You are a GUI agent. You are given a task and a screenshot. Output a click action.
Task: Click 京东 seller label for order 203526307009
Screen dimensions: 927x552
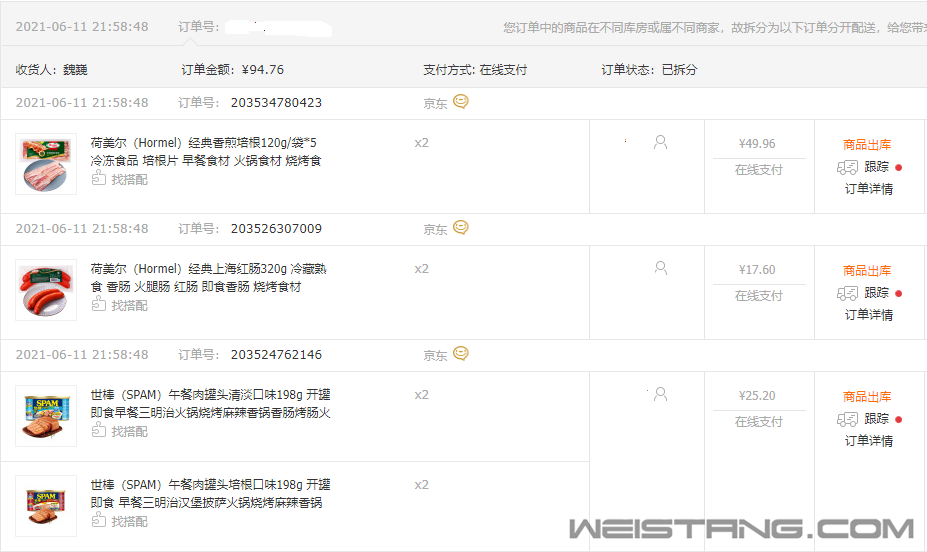coord(435,229)
